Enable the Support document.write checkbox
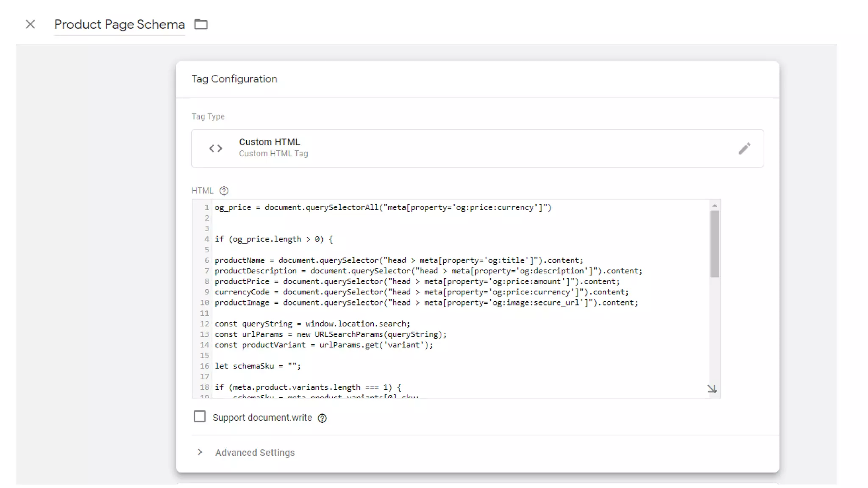 199,416
